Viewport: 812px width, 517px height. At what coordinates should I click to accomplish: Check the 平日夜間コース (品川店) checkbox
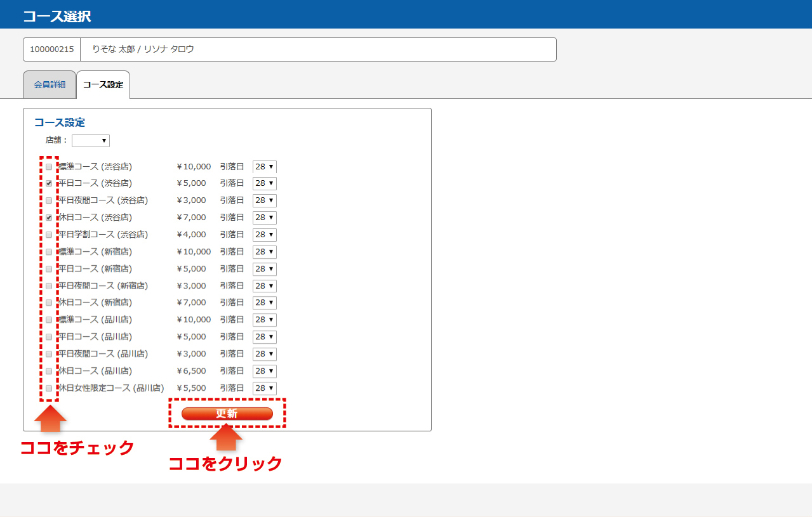(x=49, y=354)
